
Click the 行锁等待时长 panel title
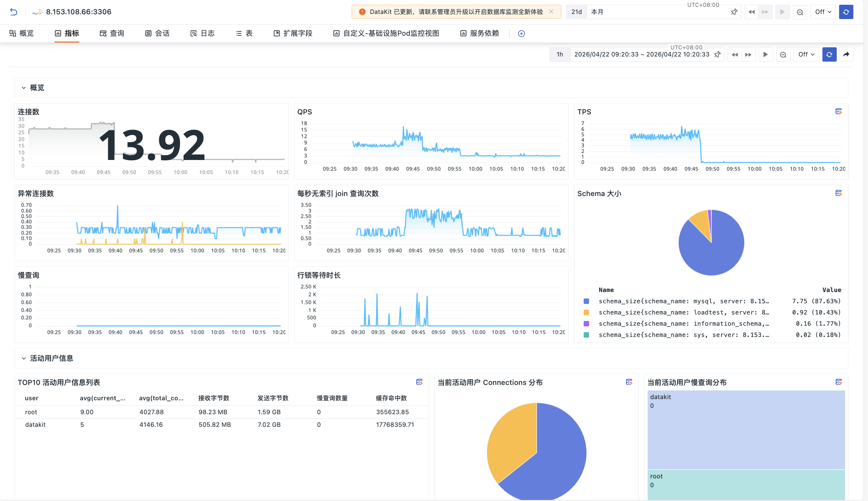[319, 275]
